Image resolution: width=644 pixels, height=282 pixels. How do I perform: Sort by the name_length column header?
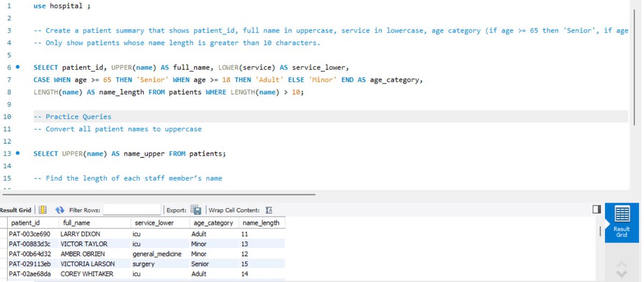point(262,223)
